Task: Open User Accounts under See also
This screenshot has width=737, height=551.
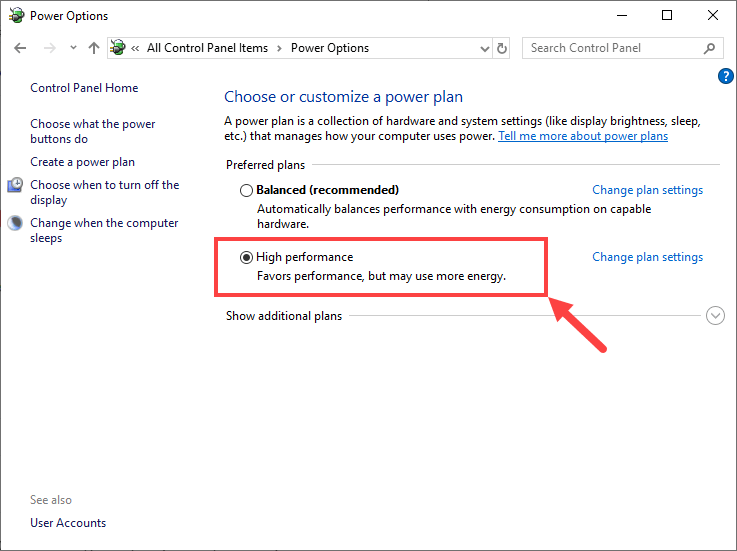Action: point(68,523)
